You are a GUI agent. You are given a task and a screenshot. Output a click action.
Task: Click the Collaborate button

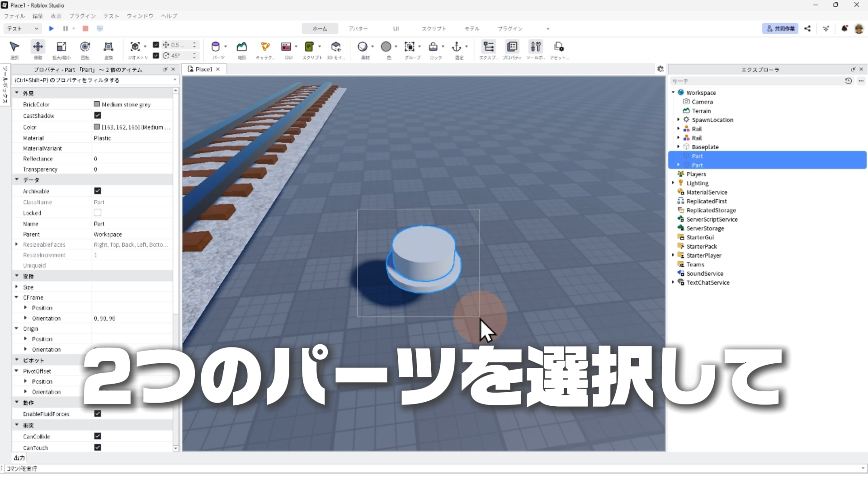tap(780, 28)
